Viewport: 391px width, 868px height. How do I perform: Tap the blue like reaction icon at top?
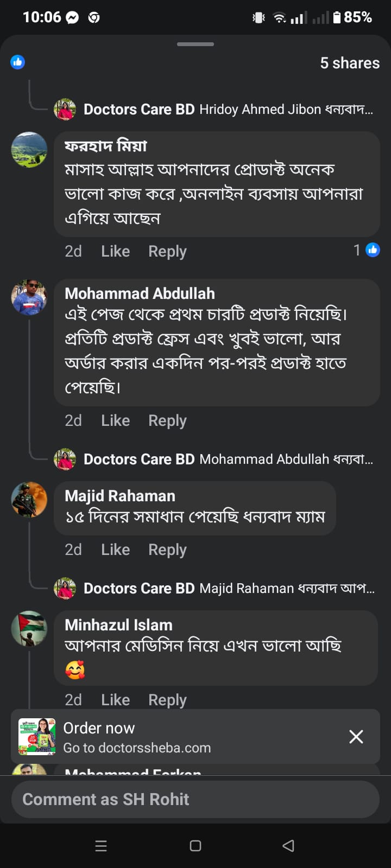pyautogui.click(x=17, y=62)
